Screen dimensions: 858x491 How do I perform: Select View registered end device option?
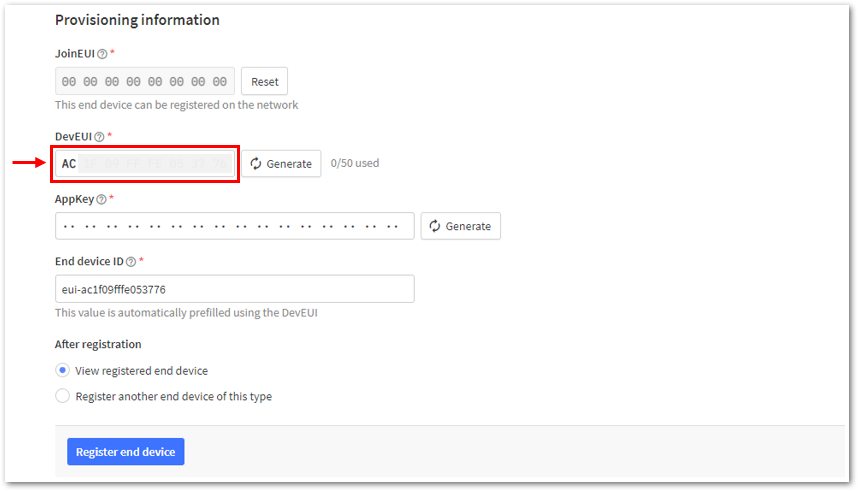pyautogui.click(x=62, y=371)
